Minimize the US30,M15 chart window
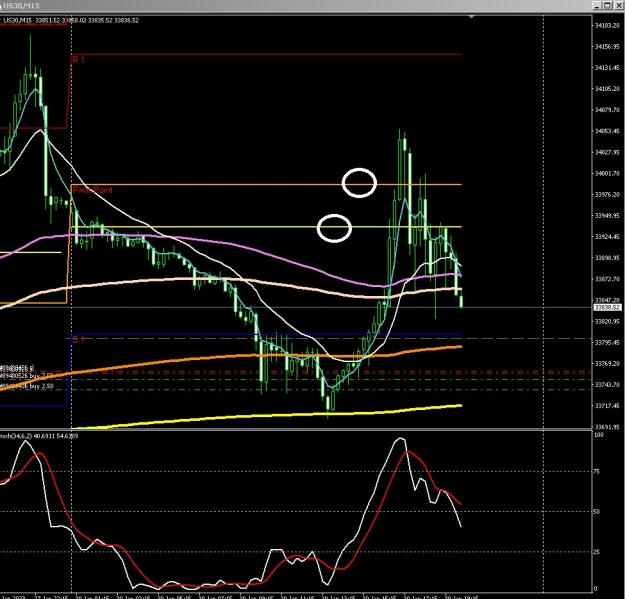Image resolution: width=625 pixels, height=599 pixels. 597,5
